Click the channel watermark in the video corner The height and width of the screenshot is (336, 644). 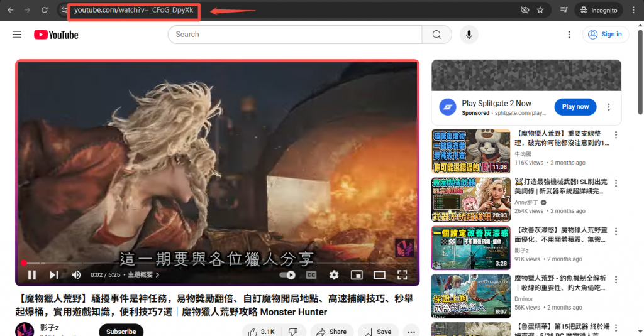pyautogui.click(x=404, y=248)
